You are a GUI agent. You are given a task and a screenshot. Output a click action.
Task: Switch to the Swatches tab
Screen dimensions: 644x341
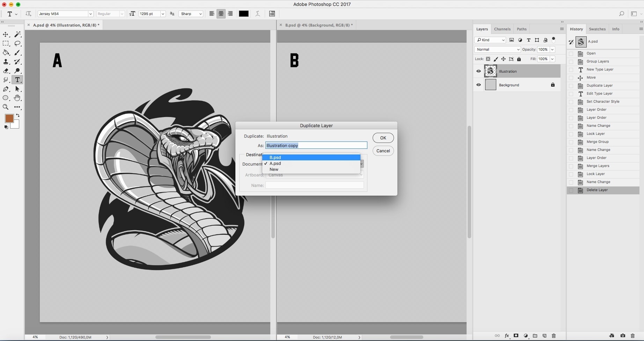597,29
